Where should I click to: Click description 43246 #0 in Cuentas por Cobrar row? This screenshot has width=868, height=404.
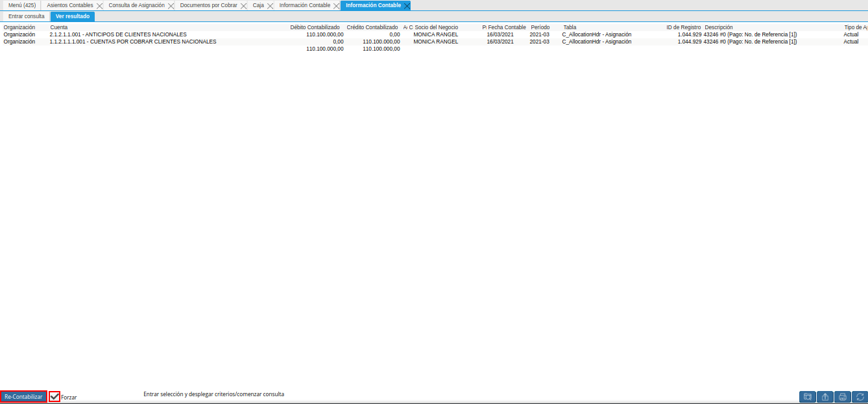click(751, 42)
